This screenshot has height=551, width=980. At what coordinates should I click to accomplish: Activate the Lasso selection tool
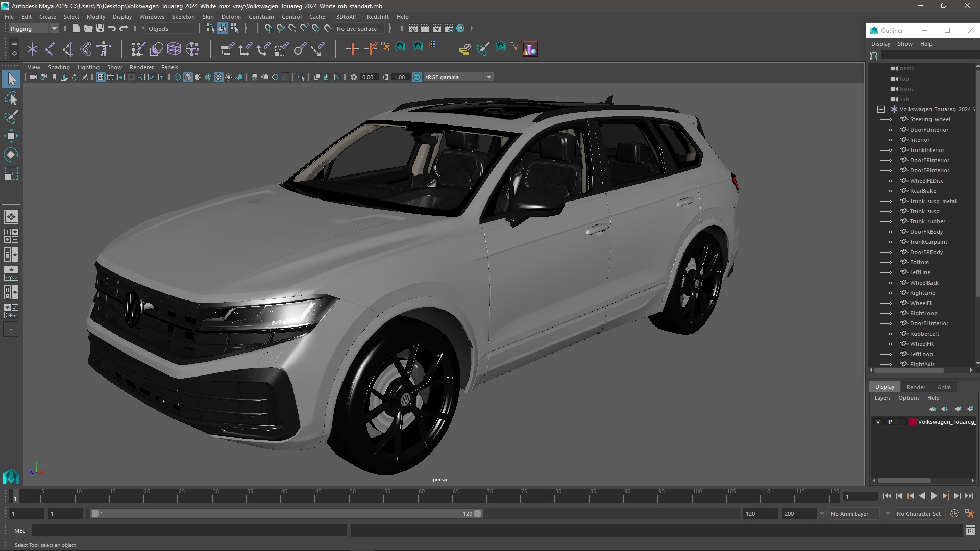[11, 98]
